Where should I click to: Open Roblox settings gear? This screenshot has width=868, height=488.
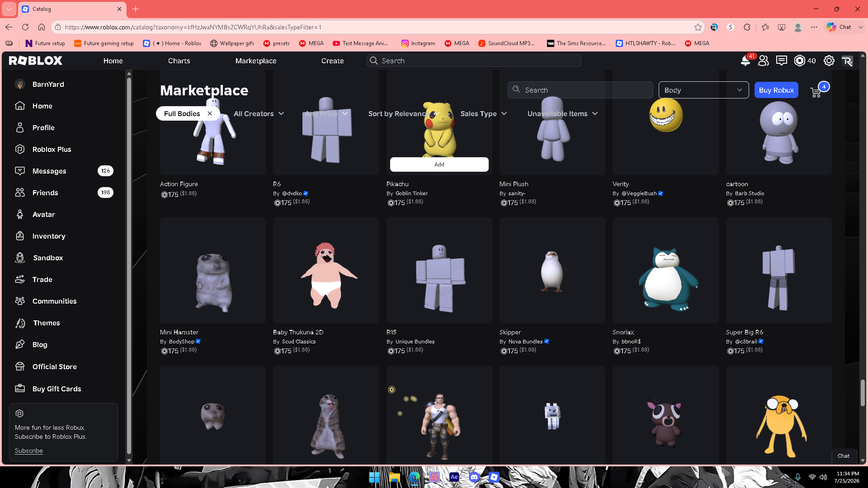pos(829,61)
